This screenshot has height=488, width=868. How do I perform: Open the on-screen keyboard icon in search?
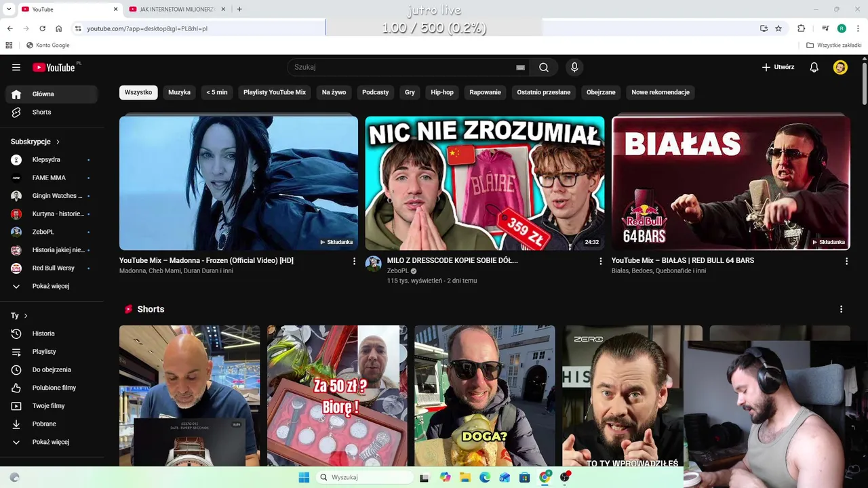pyautogui.click(x=520, y=67)
